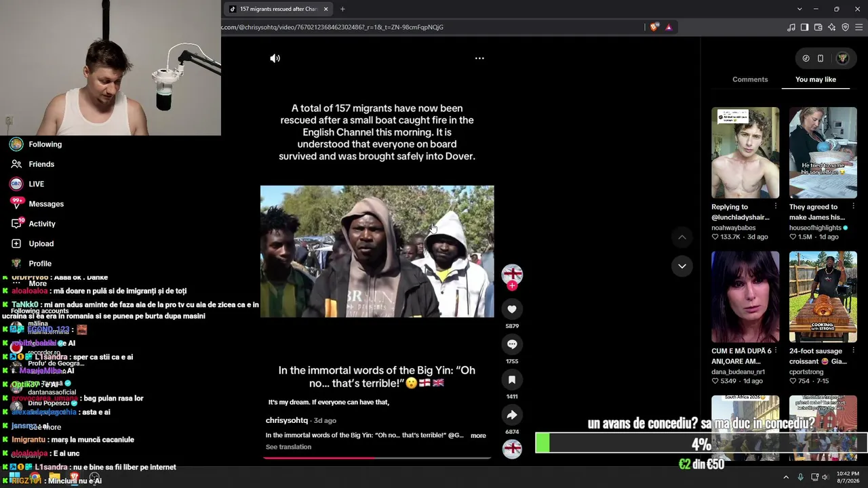Click See translation under the caption
Viewport: 868px width, 488px height.
[x=288, y=447]
